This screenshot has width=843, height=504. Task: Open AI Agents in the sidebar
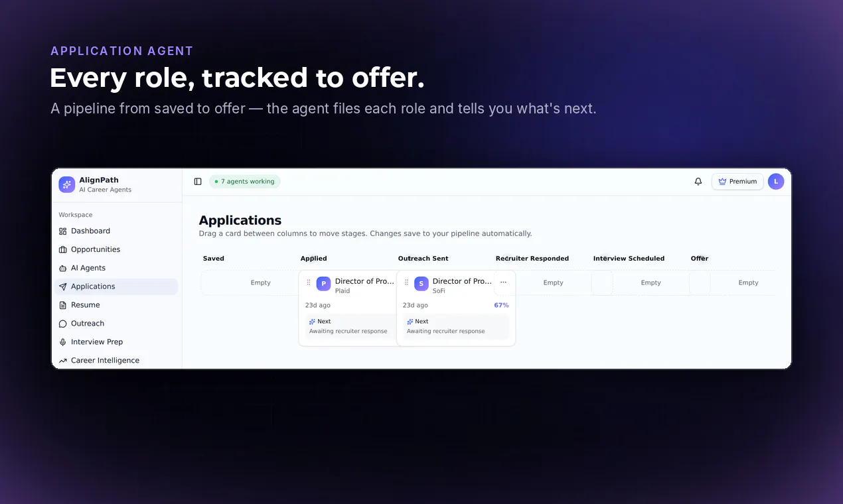click(x=116, y=268)
